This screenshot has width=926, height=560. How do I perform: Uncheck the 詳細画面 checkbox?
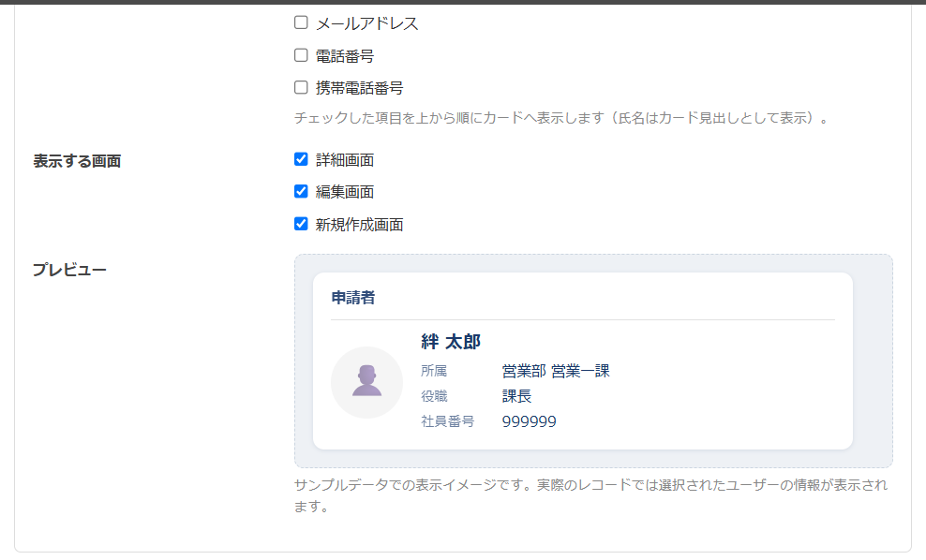click(x=301, y=159)
